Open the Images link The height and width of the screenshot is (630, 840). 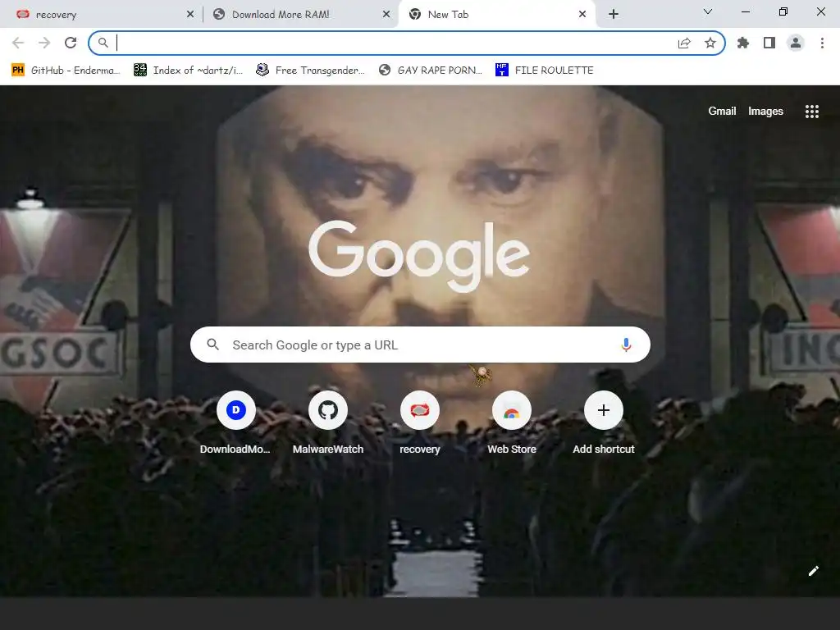click(x=765, y=111)
